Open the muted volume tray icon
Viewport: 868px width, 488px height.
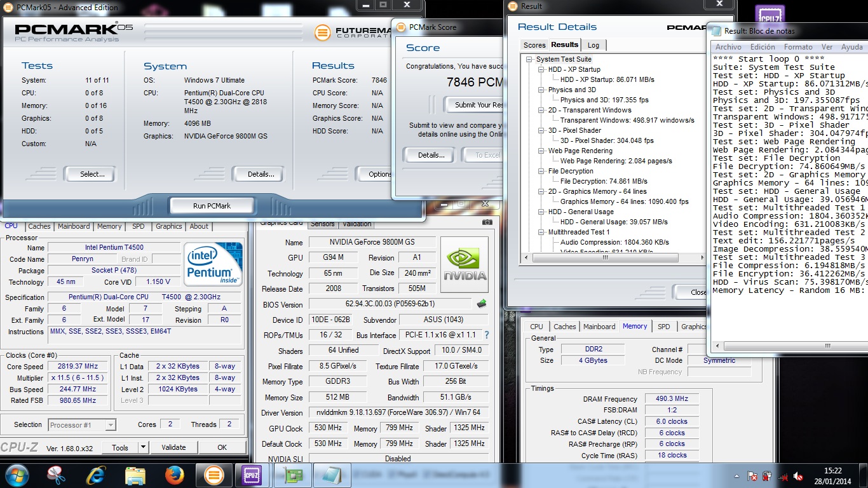799,475
